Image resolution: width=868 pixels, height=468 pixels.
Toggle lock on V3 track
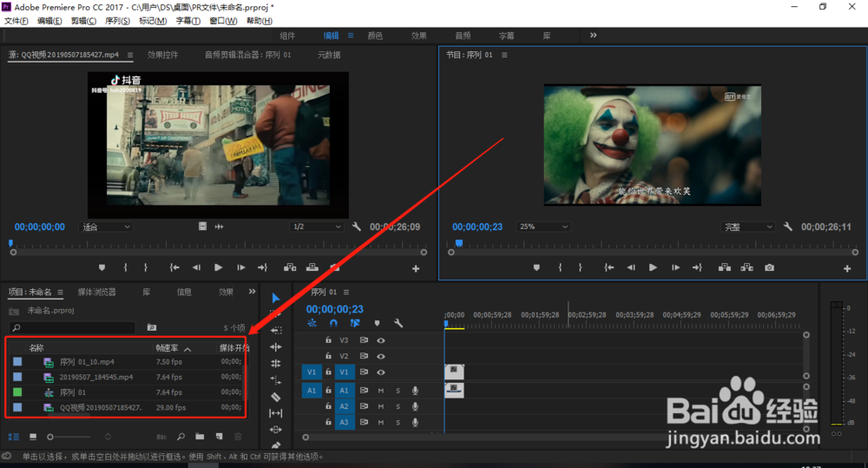point(328,339)
